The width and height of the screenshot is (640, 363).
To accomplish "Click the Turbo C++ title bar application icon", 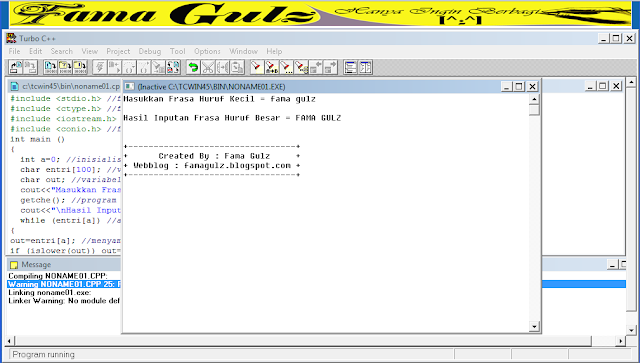I will pos(11,38).
